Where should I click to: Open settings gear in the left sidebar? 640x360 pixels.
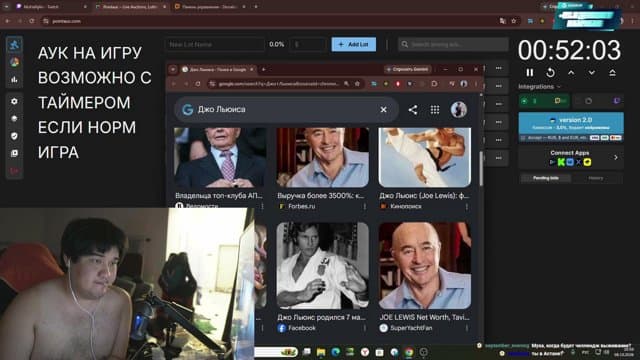14,101
